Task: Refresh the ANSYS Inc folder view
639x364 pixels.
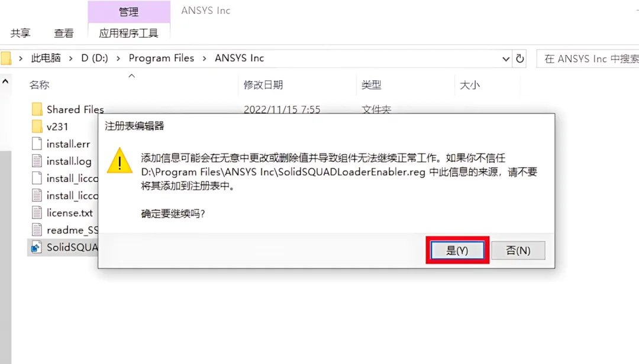Action: pos(520,58)
